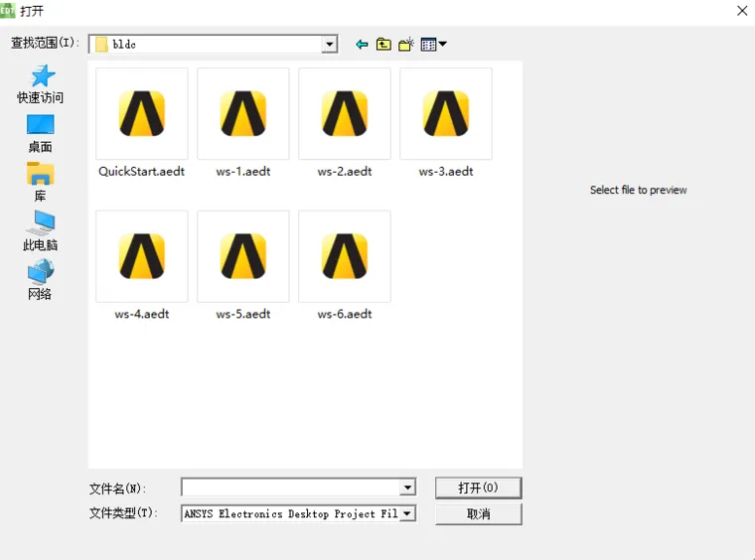Click the ws-4.aedt file name label

142,314
